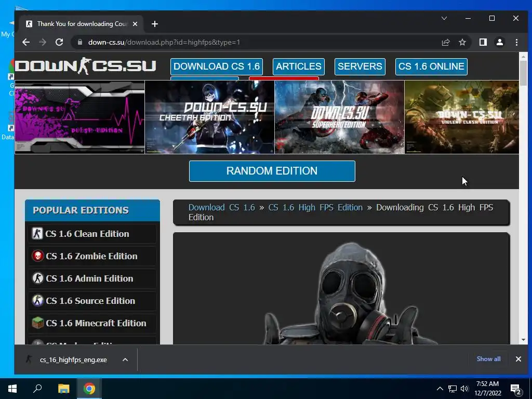Expand options for cs_16_highfps_eng.exe download

point(125,360)
